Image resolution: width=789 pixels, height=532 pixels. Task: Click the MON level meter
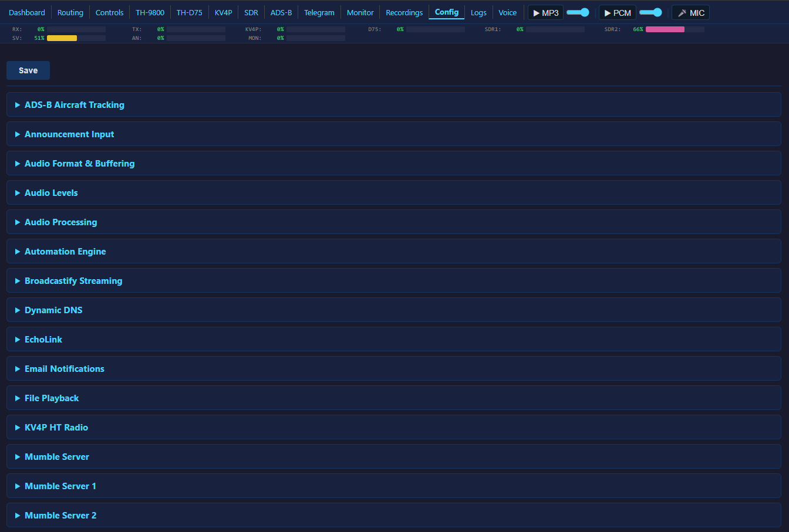[316, 38]
